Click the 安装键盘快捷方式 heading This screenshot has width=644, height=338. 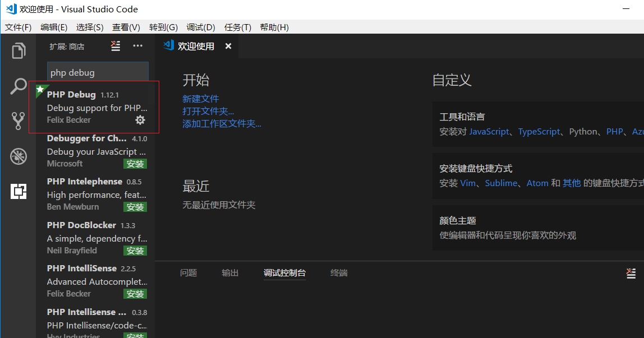point(476,169)
